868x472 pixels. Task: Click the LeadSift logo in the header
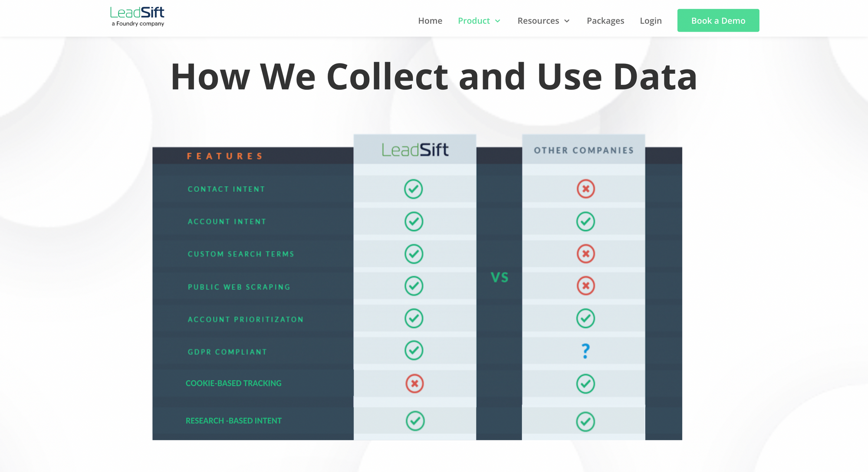(x=137, y=16)
